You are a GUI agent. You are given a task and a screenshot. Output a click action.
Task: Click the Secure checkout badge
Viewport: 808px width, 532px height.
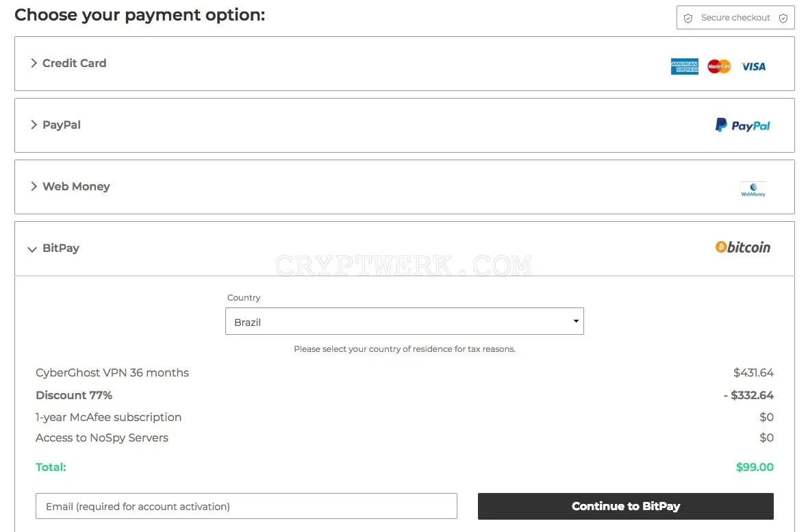click(735, 18)
